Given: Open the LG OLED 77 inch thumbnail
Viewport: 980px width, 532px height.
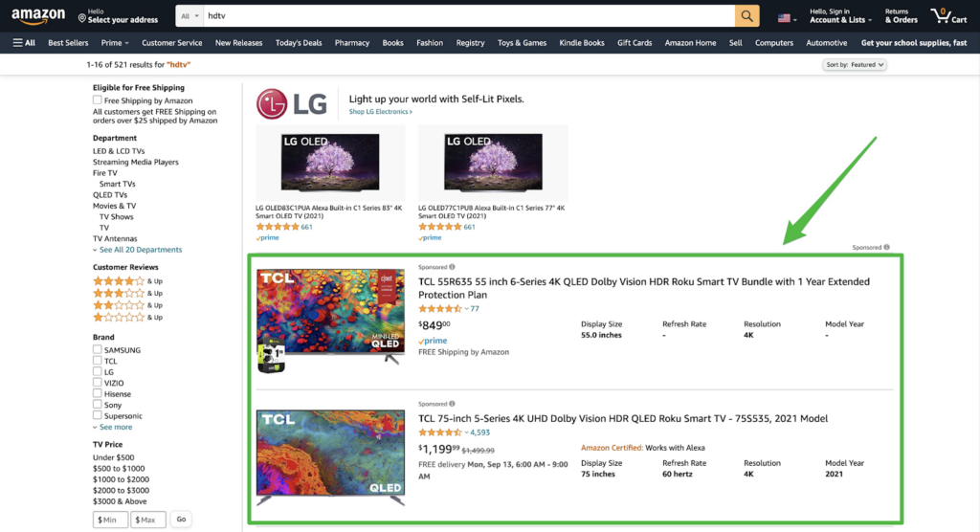Looking at the screenshot, I should 493,163.
